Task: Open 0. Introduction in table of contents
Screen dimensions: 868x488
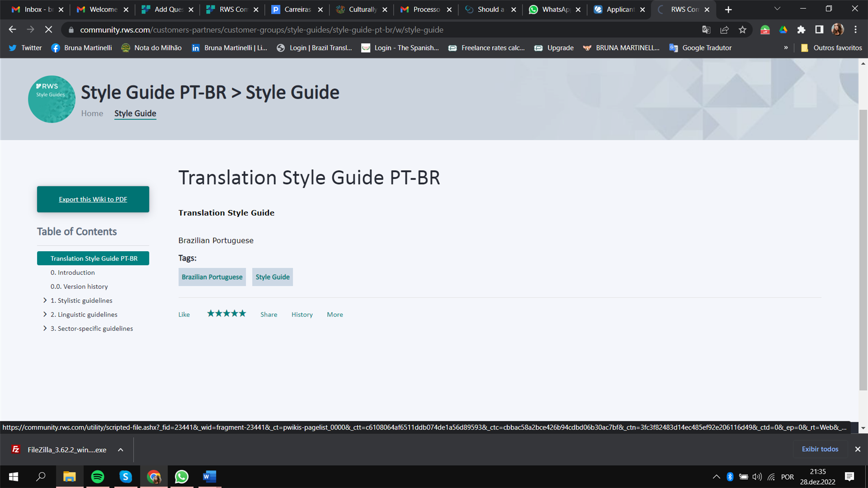Action: click(x=72, y=272)
